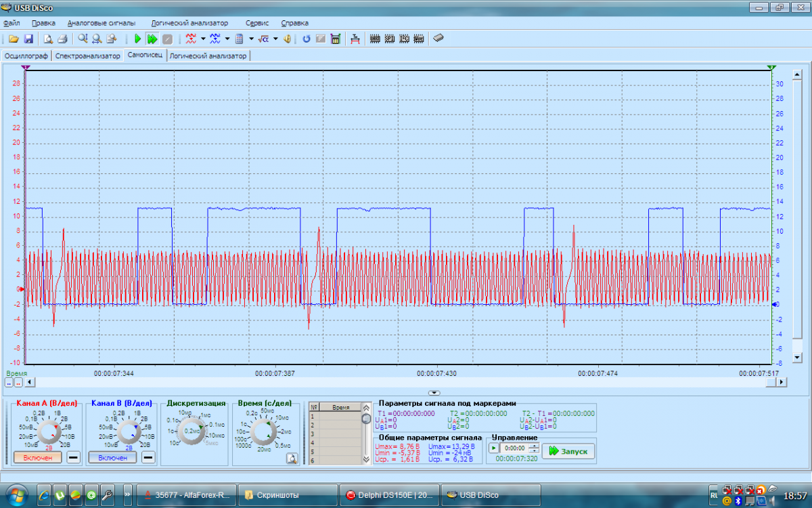The height and width of the screenshot is (508, 812).
Task: Click the time input field showing 0:00:00
Action: tap(514, 448)
